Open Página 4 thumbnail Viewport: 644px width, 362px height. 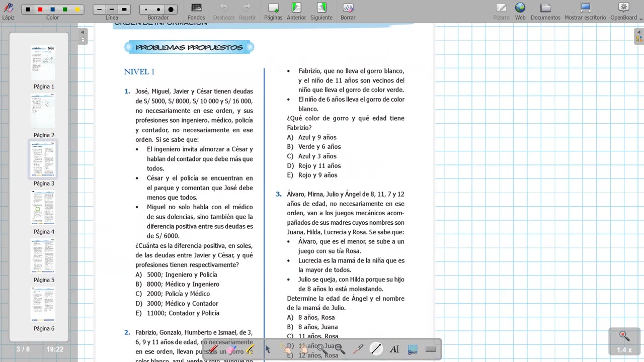(x=43, y=208)
